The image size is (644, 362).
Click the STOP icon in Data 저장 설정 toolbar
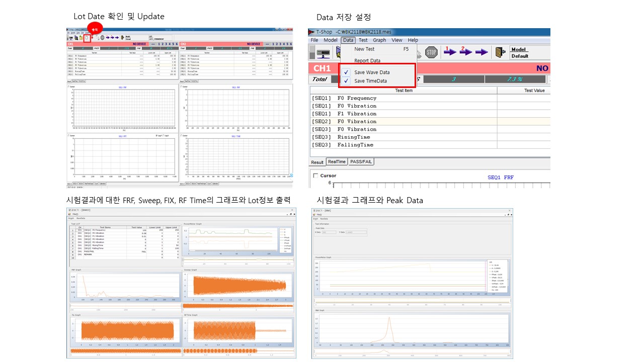[x=432, y=51]
